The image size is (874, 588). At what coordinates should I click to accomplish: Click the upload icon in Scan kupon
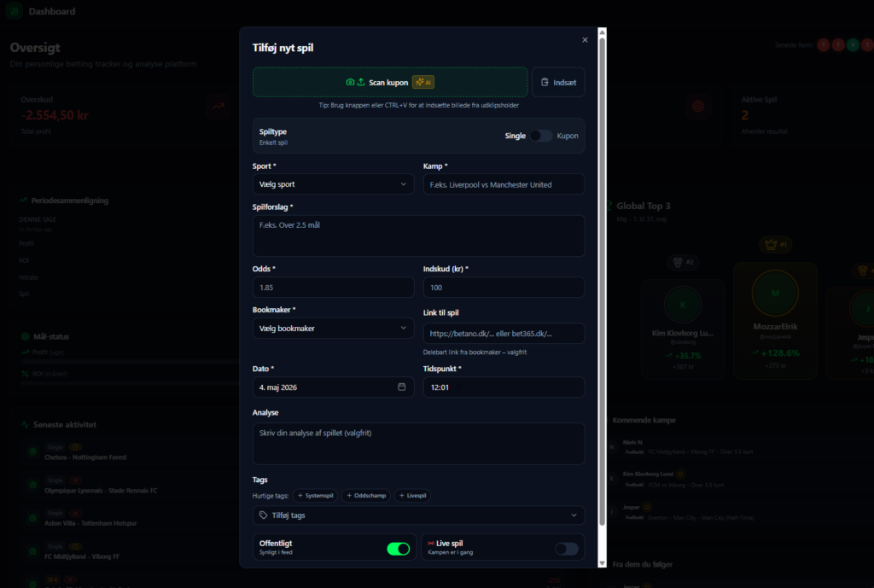[361, 83]
